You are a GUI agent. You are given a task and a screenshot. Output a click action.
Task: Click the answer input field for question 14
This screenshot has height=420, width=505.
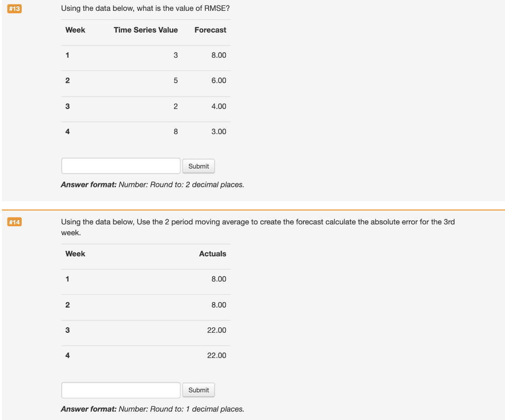pyautogui.click(x=120, y=389)
